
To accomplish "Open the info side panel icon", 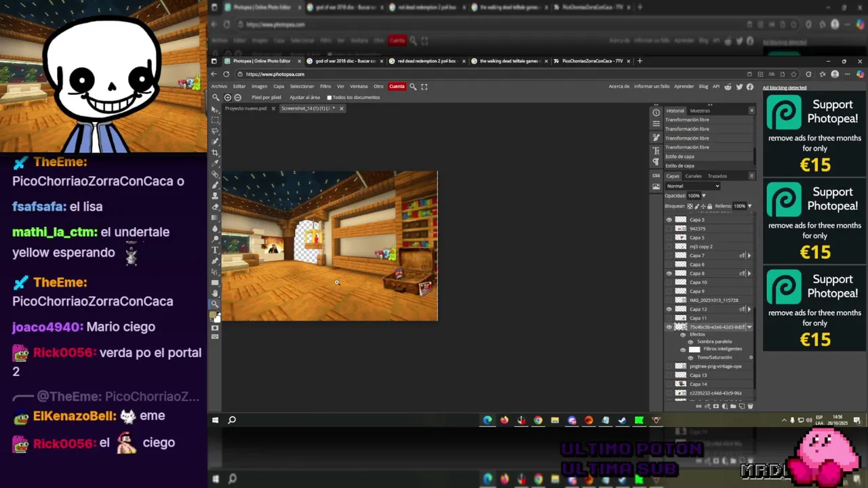I will (656, 113).
